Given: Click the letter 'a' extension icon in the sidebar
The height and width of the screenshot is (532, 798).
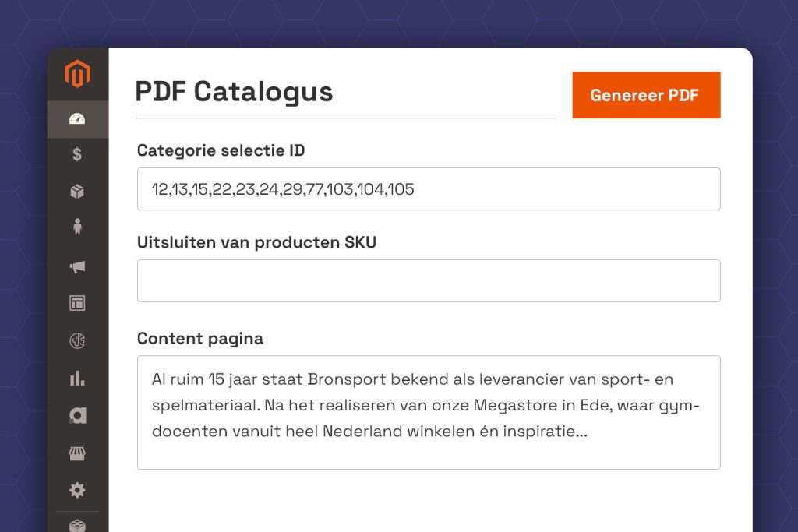Looking at the screenshot, I should point(77,416).
